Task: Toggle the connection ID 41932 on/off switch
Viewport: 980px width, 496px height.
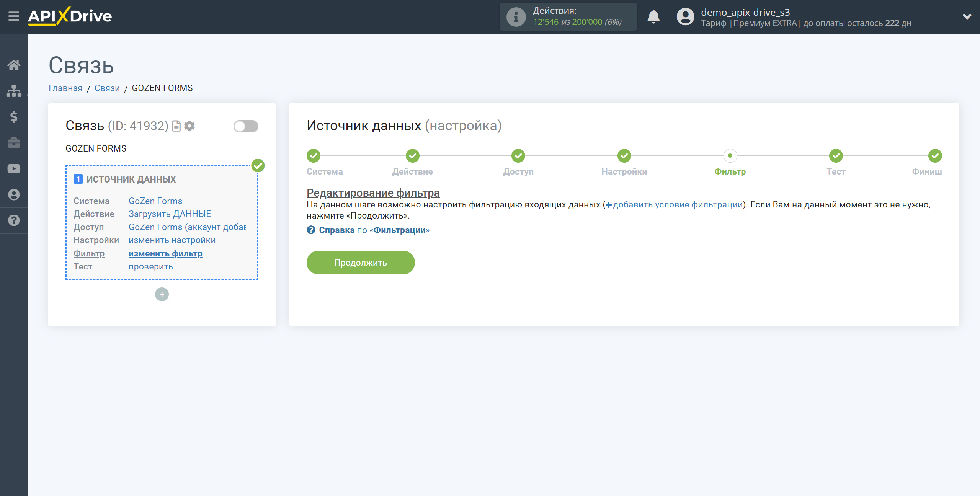Action: point(246,125)
